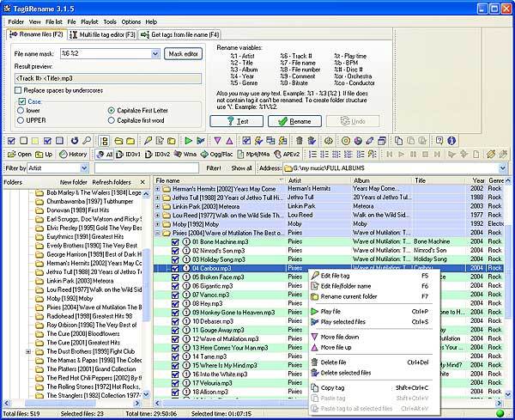Click the Mask editor button
This screenshot has height=420, width=515.
point(184,54)
